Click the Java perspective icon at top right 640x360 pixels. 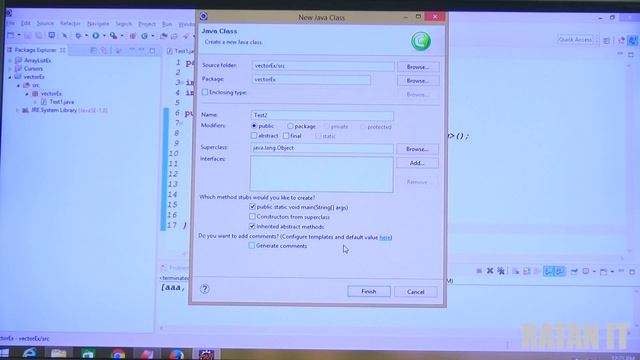point(633,40)
